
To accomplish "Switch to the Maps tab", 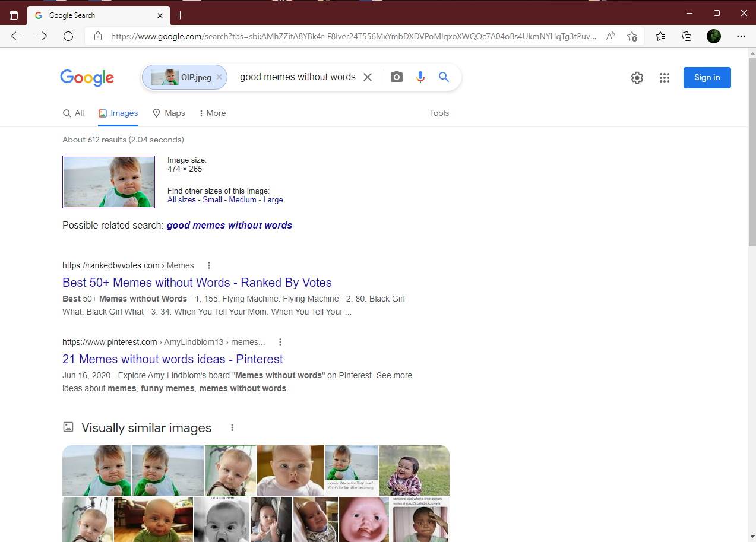I will (x=169, y=113).
